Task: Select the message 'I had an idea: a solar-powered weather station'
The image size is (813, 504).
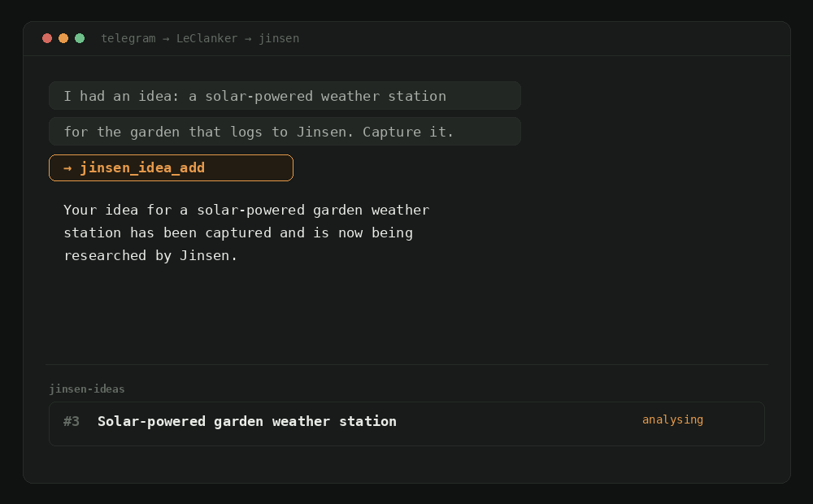Action: (x=285, y=96)
